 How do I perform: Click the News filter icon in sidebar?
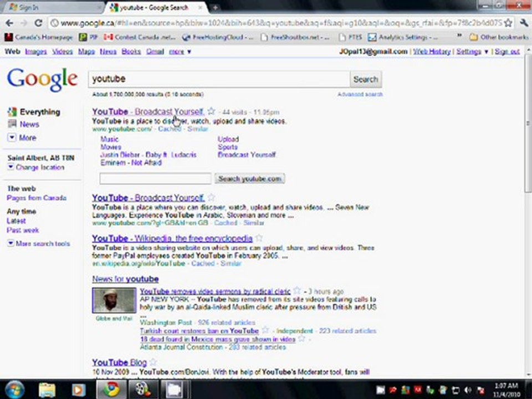click(12, 124)
